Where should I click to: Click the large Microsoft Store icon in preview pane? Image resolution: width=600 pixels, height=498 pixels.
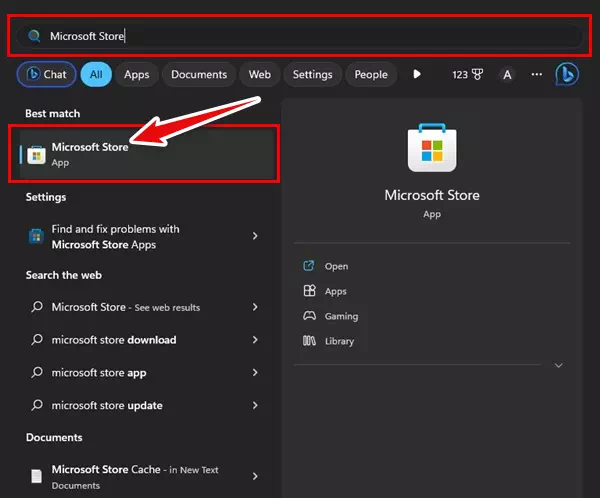click(x=432, y=148)
